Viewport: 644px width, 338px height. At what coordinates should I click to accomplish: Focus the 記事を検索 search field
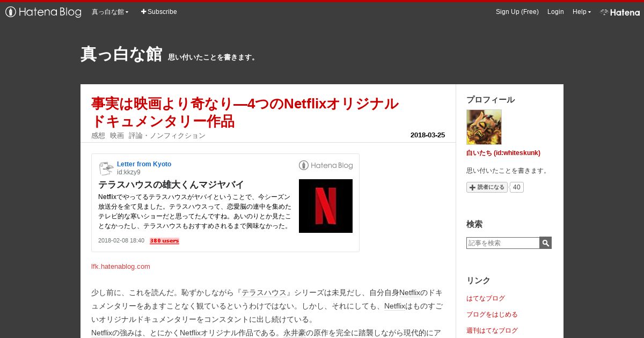[x=503, y=243]
